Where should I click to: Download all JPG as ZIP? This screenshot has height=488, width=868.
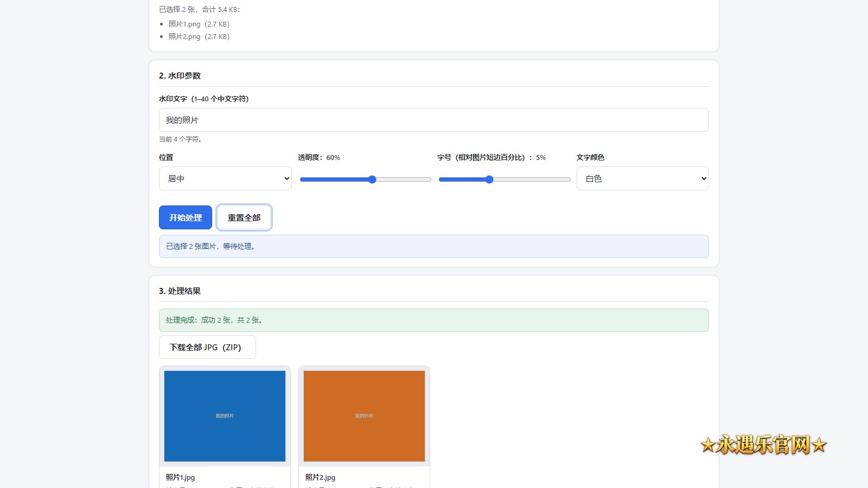(207, 347)
